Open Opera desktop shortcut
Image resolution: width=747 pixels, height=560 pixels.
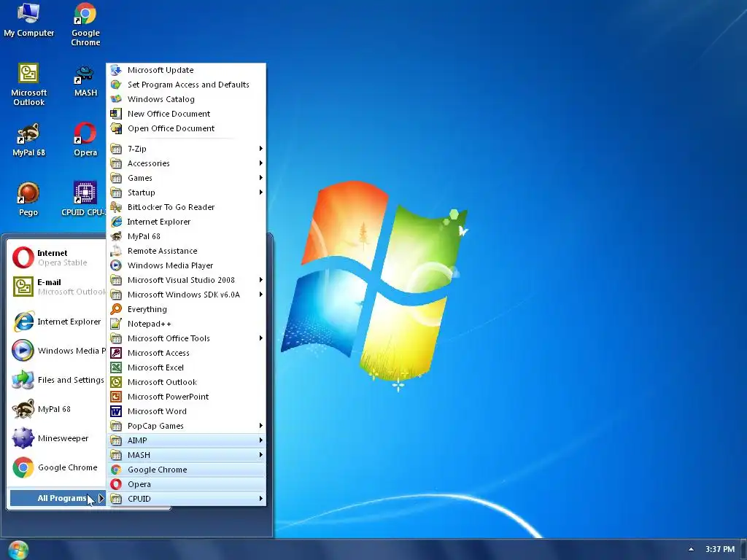85,140
